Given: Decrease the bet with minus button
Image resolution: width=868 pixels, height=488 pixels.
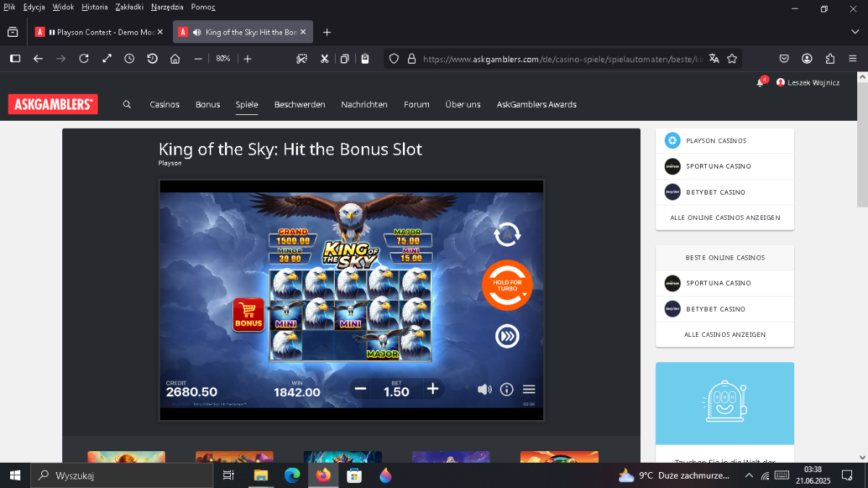Looking at the screenshot, I should (360, 389).
